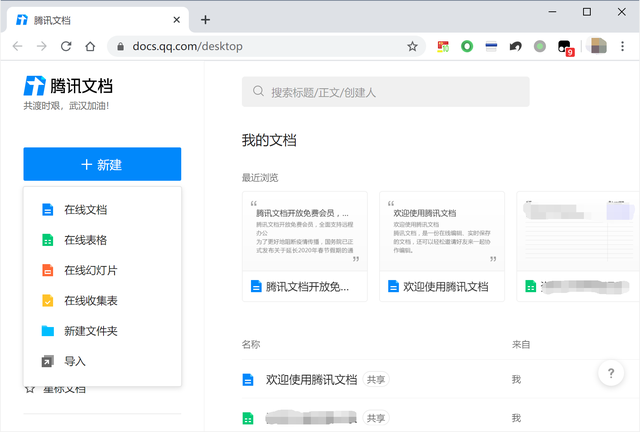640x432 pixels.
Task: Click the blue 新建 button
Action: 102,165
